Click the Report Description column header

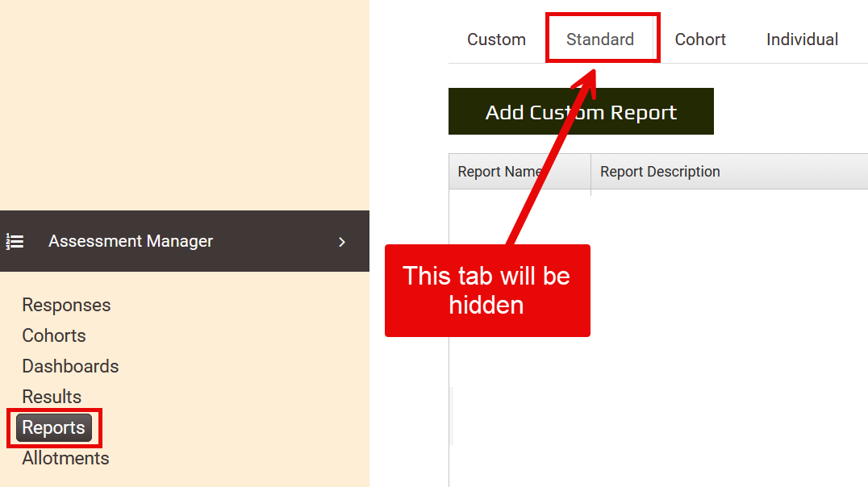(x=660, y=172)
